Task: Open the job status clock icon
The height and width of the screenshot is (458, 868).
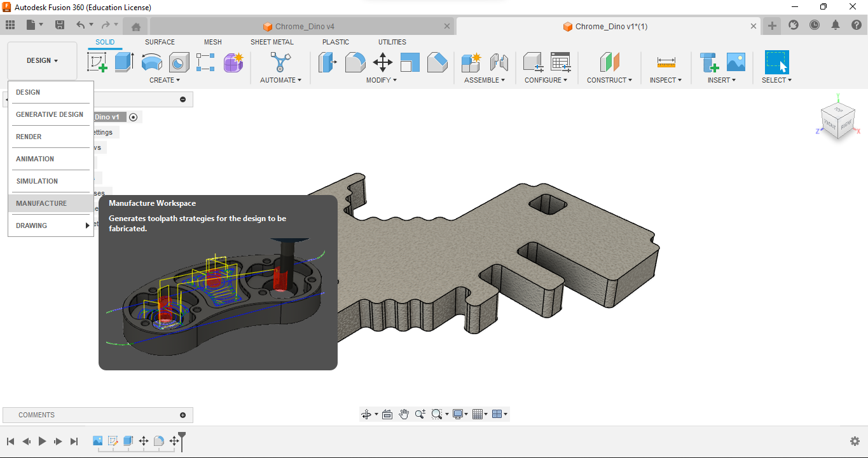Action: [x=815, y=25]
